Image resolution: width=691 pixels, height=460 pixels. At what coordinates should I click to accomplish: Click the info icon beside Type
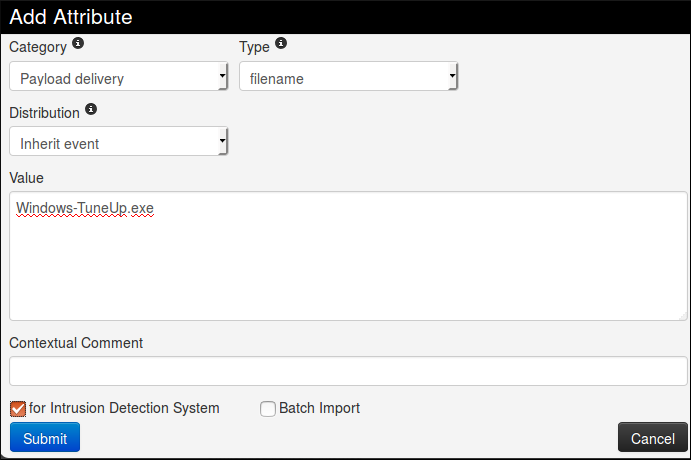tap(280, 45)
